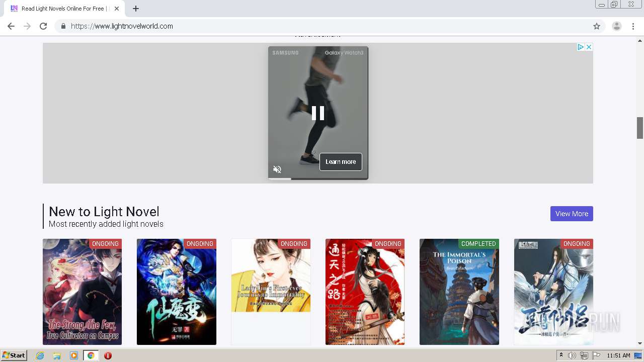Click the AdChoices triangle icon
This screenshot has height=362, width=644.
click(x=581, y=47)
